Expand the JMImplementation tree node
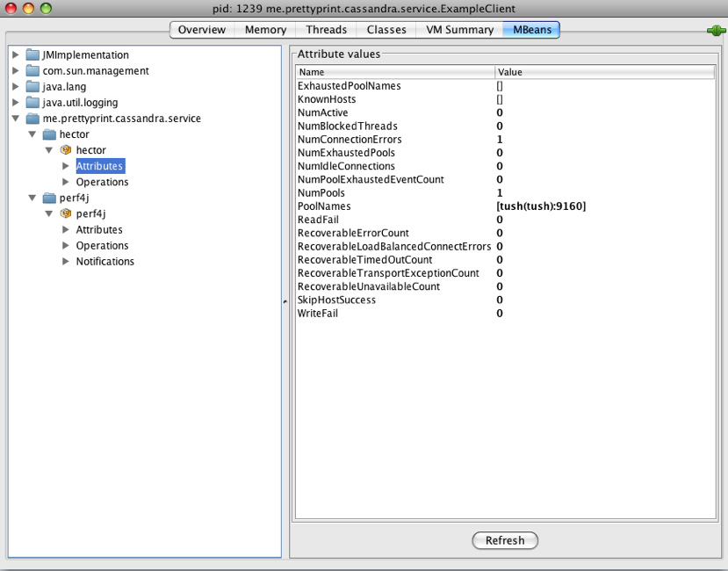 (x=15, y=54)
